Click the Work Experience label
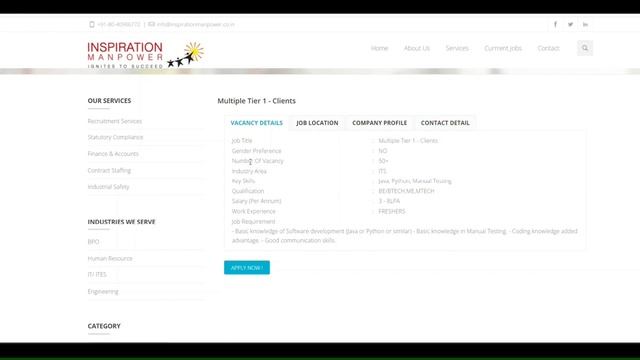 coord(253,211)
